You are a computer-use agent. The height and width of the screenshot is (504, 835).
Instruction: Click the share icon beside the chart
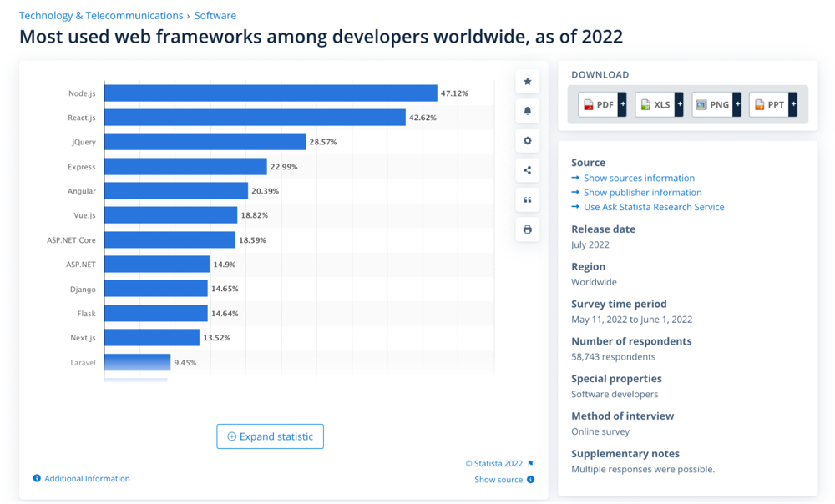[527, 170]
